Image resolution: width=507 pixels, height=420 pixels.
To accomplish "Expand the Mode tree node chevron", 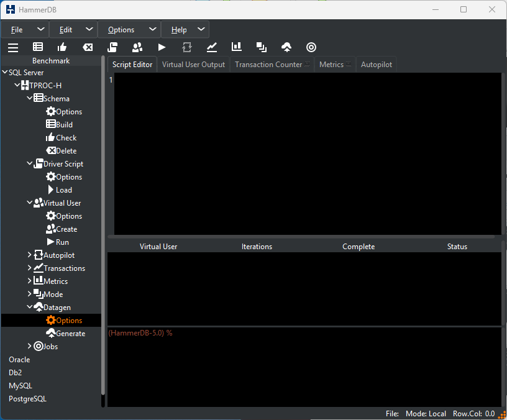I will (x=29, y=294).
